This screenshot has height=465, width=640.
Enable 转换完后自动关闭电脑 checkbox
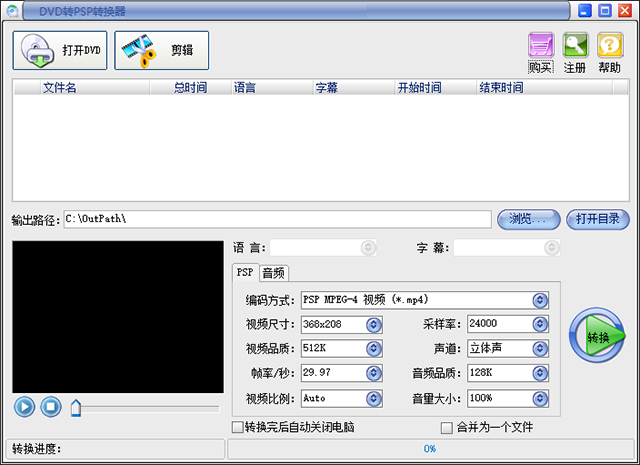(x=238, y=427)
